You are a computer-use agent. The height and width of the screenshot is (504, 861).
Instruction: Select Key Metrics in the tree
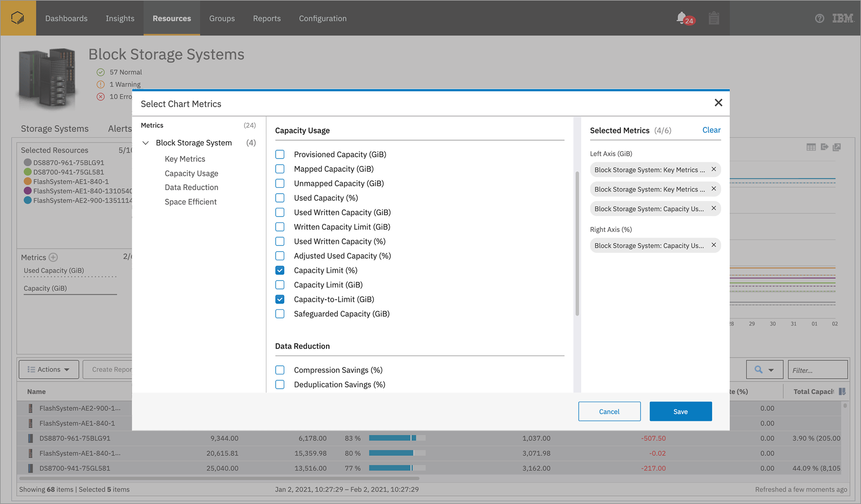point(185,159)
